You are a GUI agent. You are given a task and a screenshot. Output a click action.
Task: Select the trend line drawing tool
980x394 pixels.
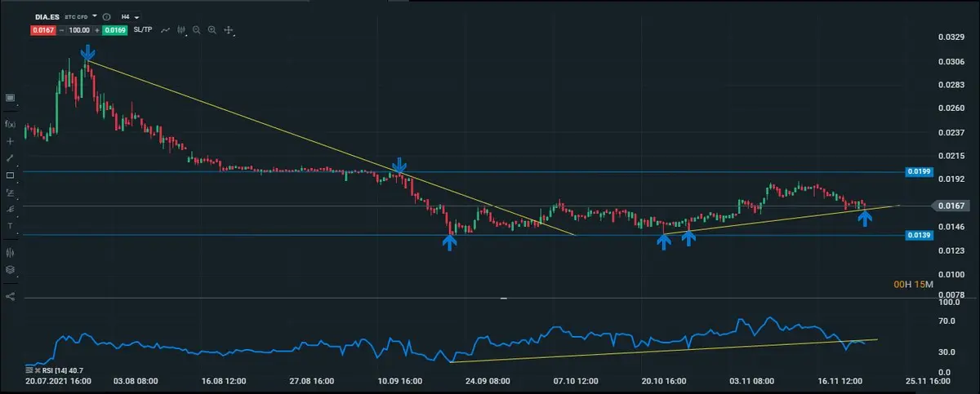[x=11, y=158]
